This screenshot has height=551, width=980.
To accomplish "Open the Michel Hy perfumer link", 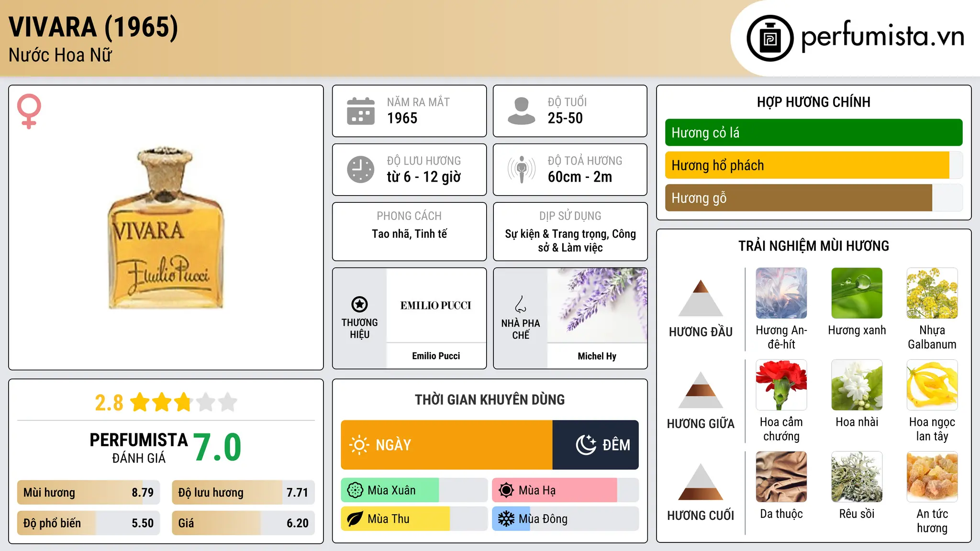I will click(597, 356).
